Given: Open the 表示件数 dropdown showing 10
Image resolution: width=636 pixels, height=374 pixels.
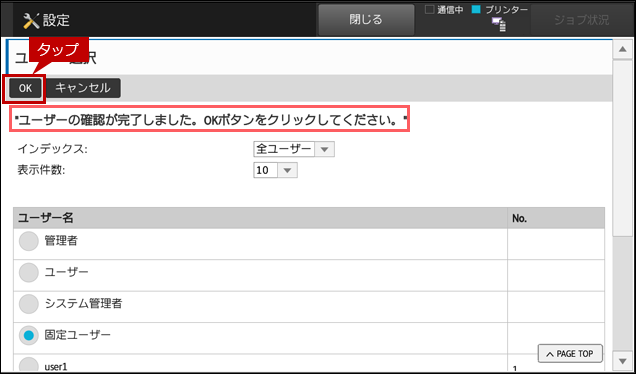Looking at the screenshot, I should click(275, 170).
